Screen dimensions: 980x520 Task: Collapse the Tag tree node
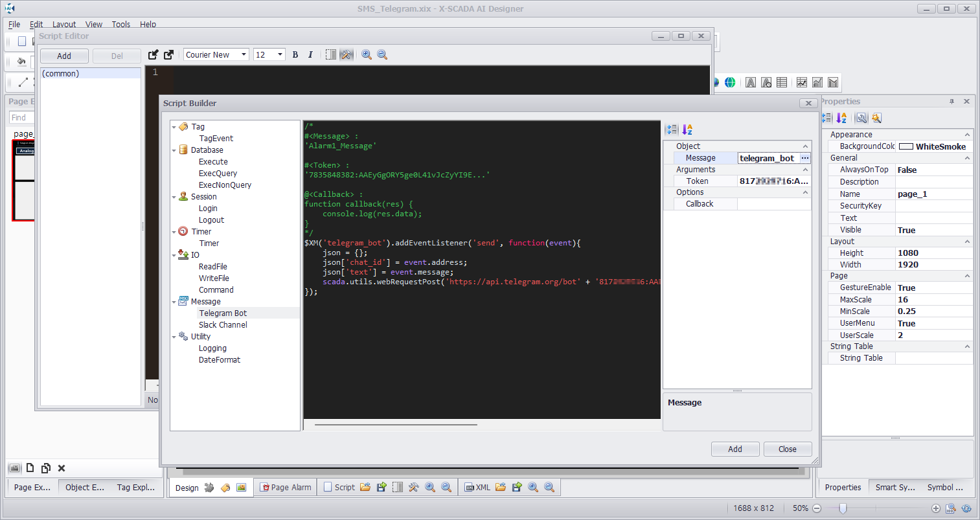tap(174, 127)
